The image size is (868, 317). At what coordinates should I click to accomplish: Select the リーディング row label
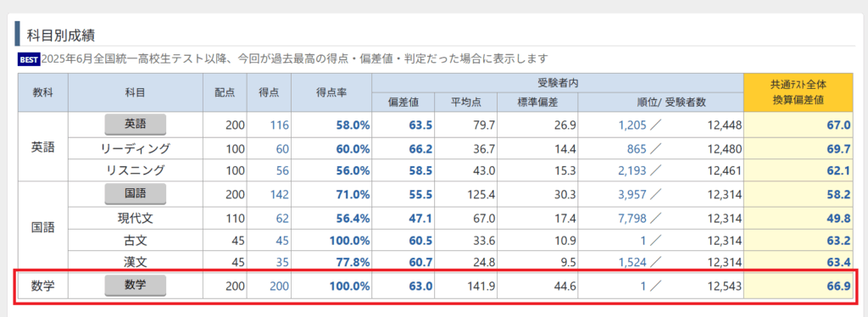[x=136, y=149]
